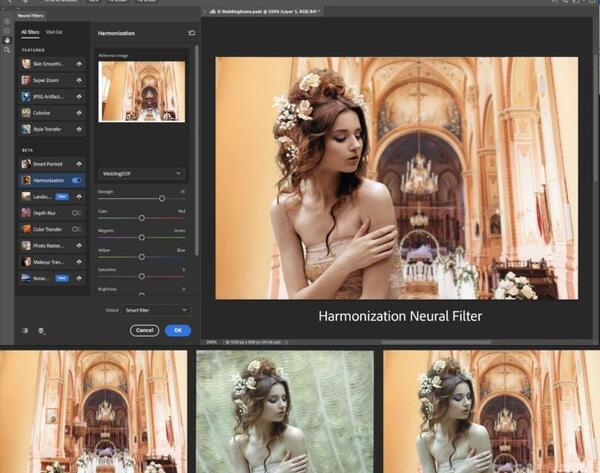
Task: Enable the Depth Blur filter toggle
Action: click(77, 213)
